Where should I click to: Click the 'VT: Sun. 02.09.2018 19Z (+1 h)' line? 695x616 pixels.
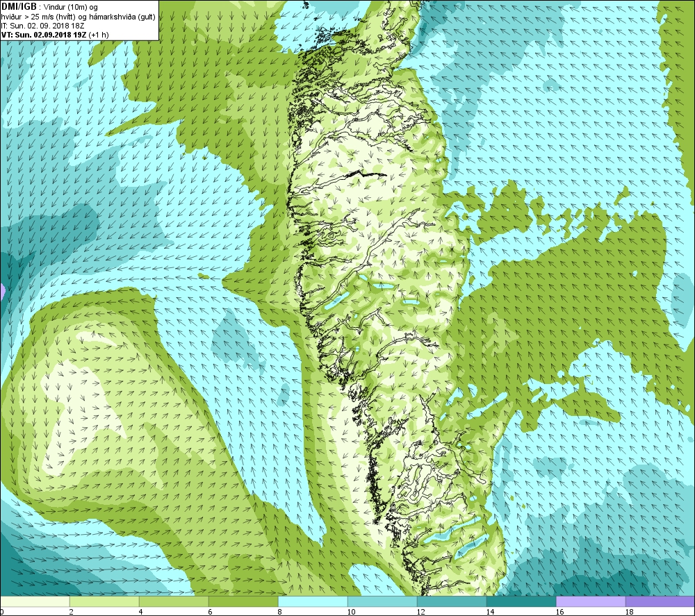55,35
